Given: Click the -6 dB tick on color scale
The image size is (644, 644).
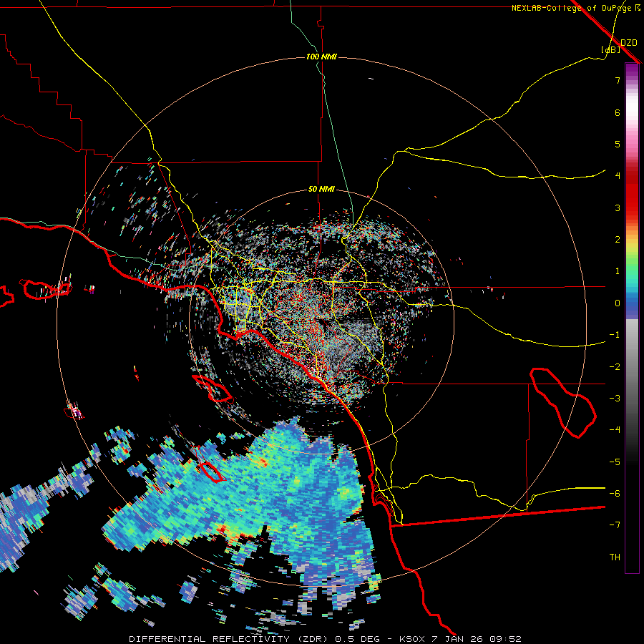Looking at the screenshot, I should point(615,493).
